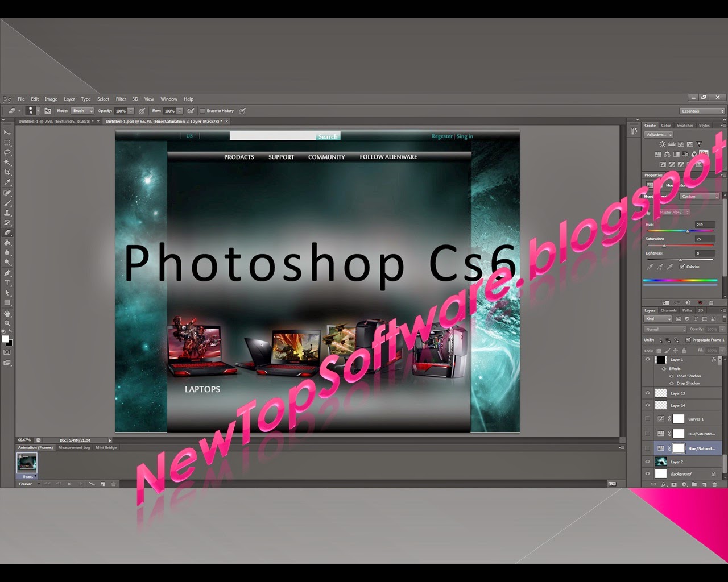
Task: Click the Hue value field showing 219
Action: pos(705,225)
